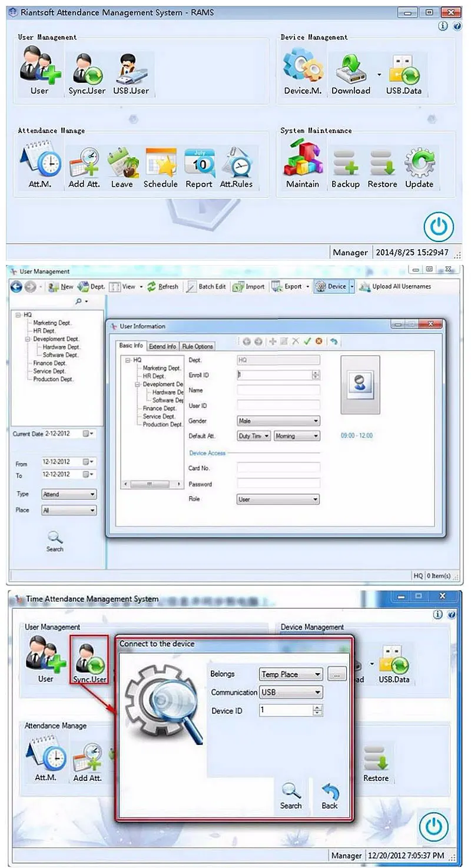Screen dimensions: 471x868
Task: Open Communication dropdown showing USB
Action: click(x=291, y=693)
